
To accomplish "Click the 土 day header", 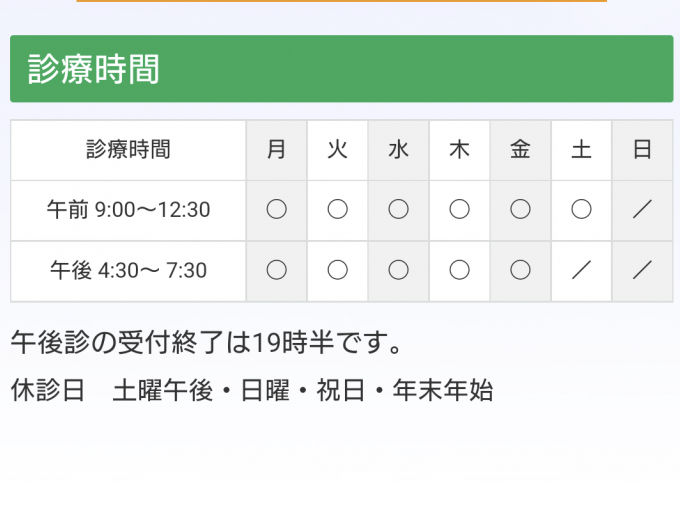I will [x=581, y=150].
